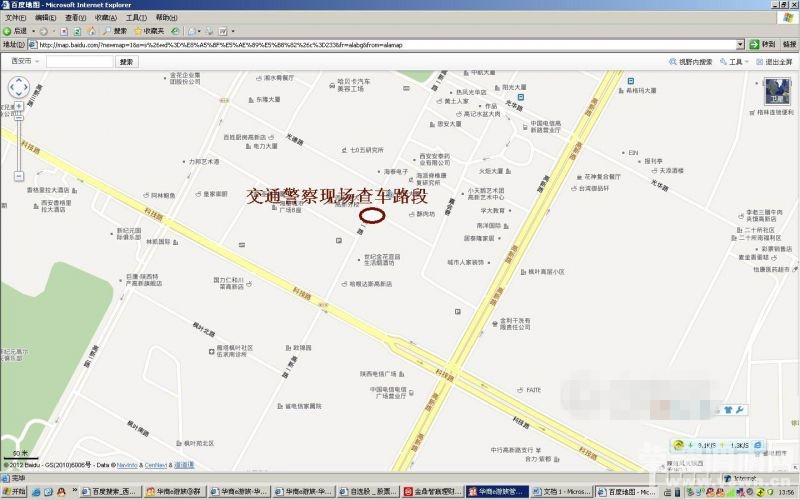Go to the Home page icon
800x500 pixels.
(x=91, y=31)
